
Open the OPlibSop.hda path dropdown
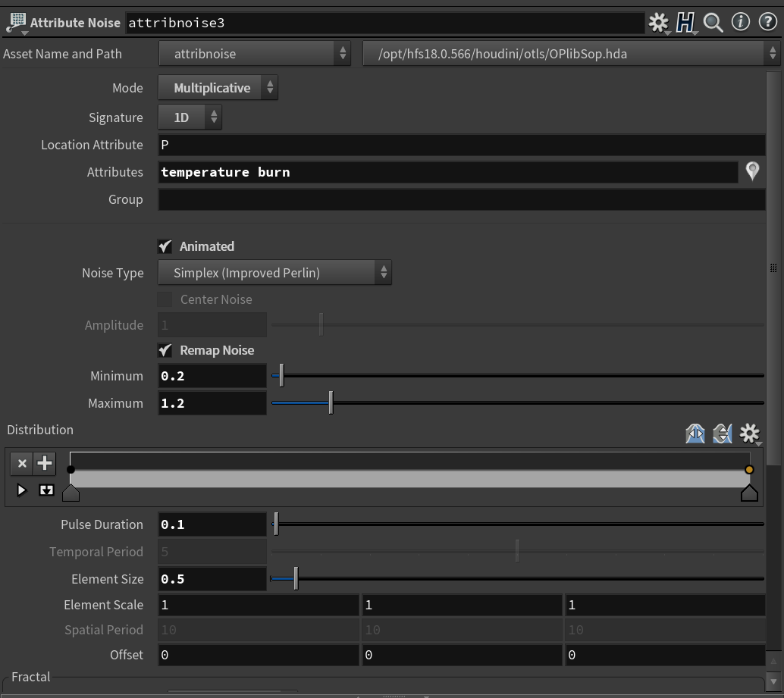572,54
